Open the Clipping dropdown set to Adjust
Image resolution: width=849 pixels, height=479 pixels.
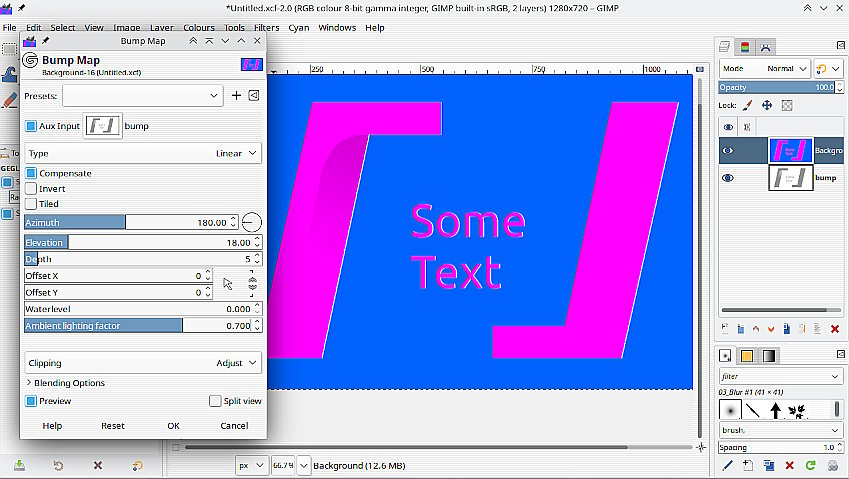(143, 363)
